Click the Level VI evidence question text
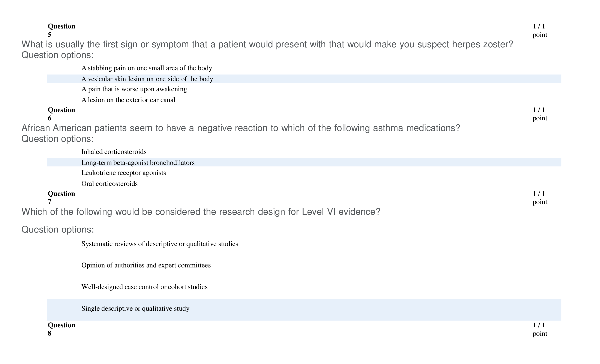600x364 pixels. (201, 212)
